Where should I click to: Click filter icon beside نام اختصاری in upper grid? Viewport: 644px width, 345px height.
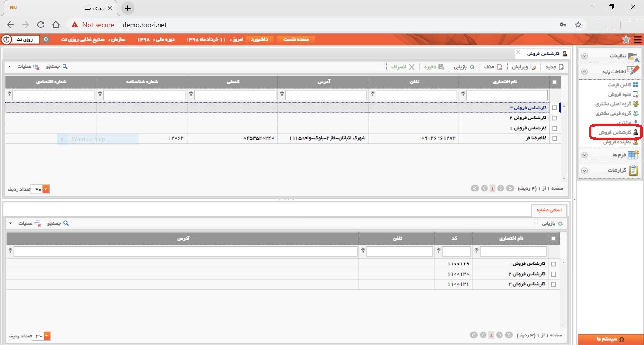(x=463, y=94)
